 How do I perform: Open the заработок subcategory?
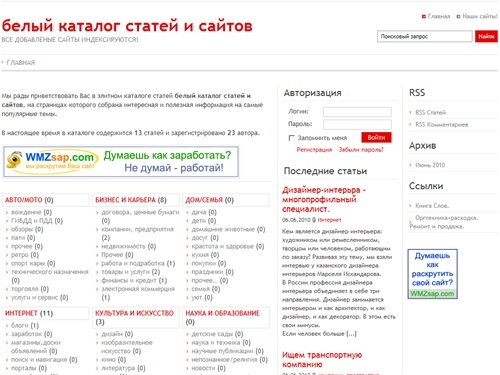pyautogui.click(x=27, y=334)
